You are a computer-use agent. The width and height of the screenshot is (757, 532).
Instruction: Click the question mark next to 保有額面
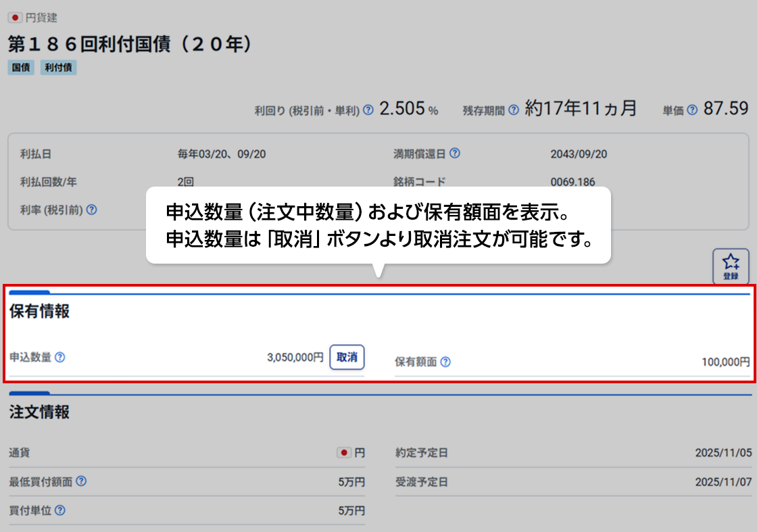(x=445, y=362)
